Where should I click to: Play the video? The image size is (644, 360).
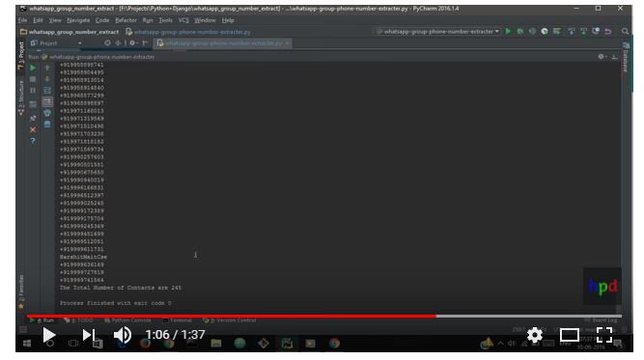tap(49, 335)
